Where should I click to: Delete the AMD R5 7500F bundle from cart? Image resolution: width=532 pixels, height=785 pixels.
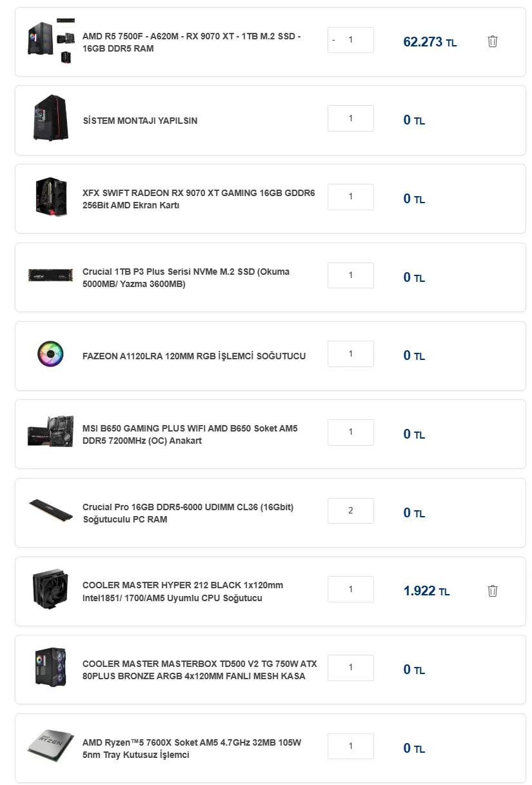tap(492, 42)
